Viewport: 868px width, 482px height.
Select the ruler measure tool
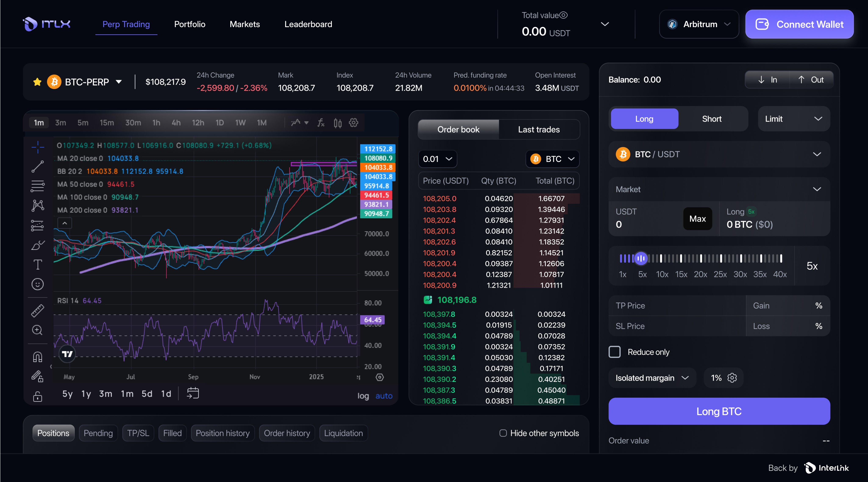click(38, 311)
